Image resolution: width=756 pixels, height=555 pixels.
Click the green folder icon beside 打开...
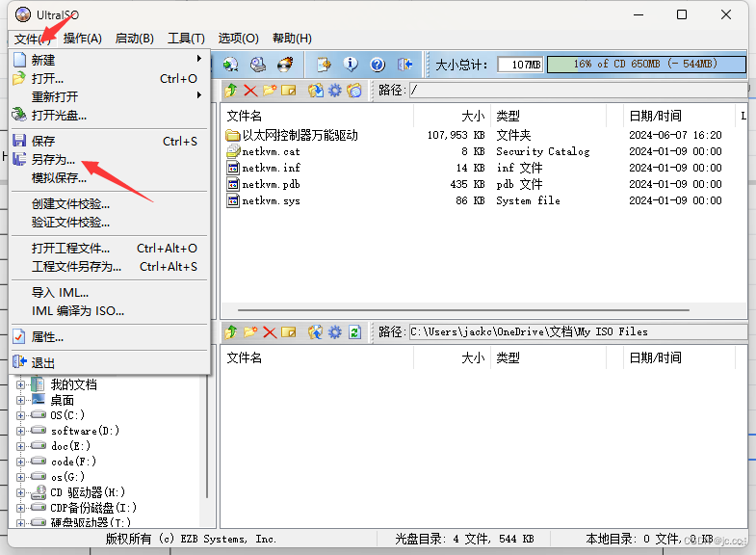19,78
